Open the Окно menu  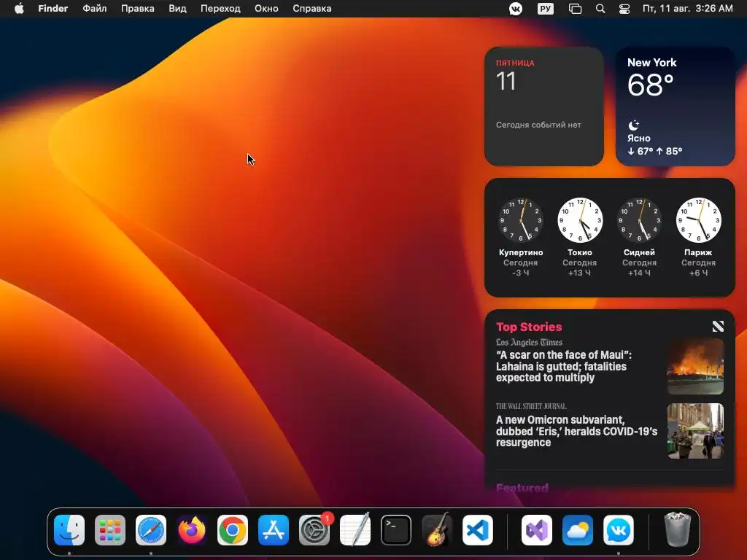(x=266, y=9)
